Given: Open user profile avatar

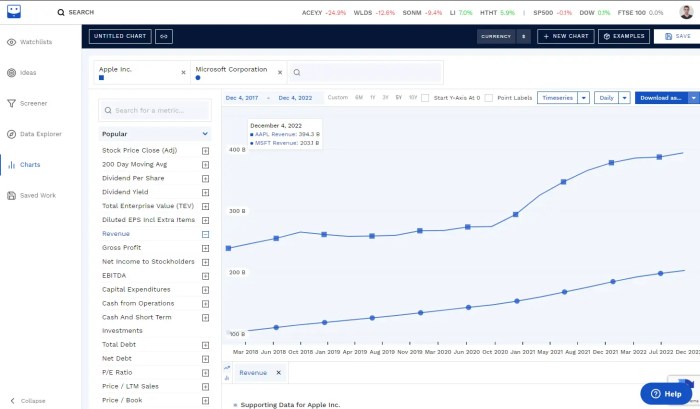Looking at the screenshot, I should click(x=686, y=12).
